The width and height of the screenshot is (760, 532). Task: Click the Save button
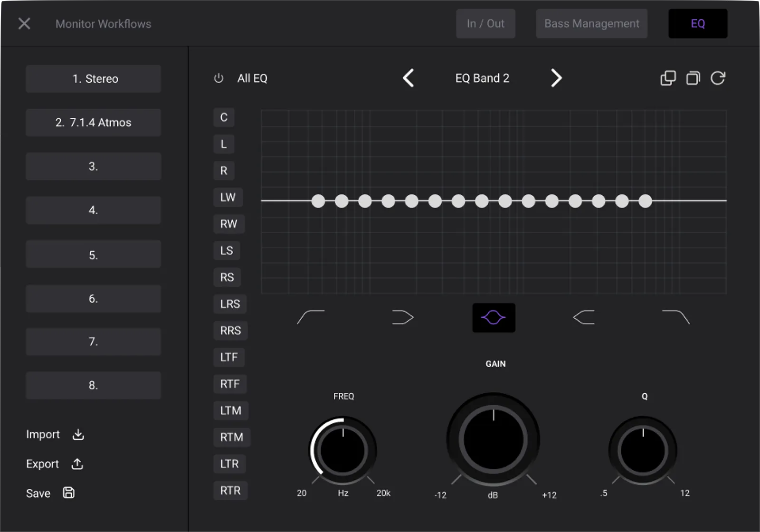coord(38,493)
